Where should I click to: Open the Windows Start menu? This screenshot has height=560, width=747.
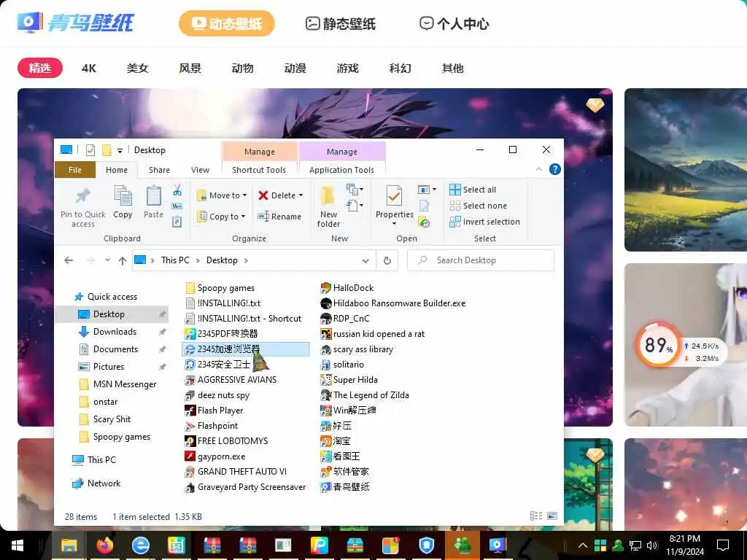18,545
